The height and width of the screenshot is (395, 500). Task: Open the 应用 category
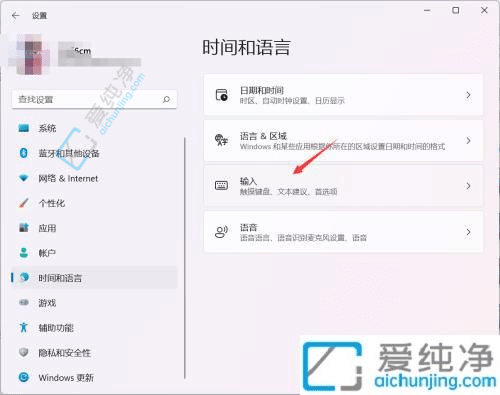click(x=94, y=228)
